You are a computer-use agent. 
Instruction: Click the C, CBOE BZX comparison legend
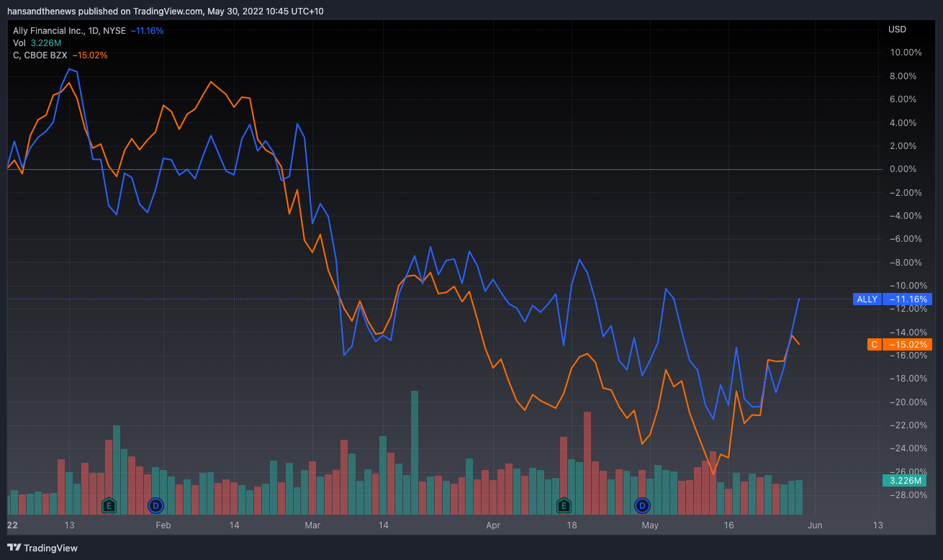click(40, 55)
